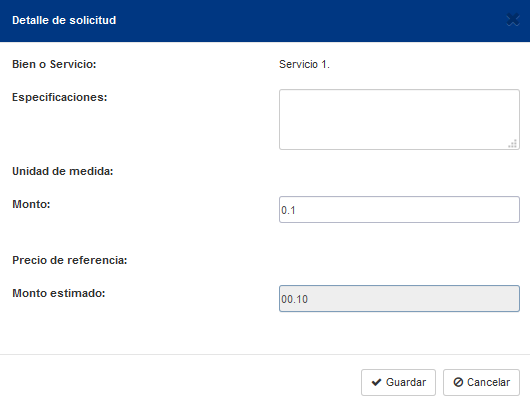530x407 pixels.
Task: Close the Detalle de solicitud dialog
Action: point(513,20)
